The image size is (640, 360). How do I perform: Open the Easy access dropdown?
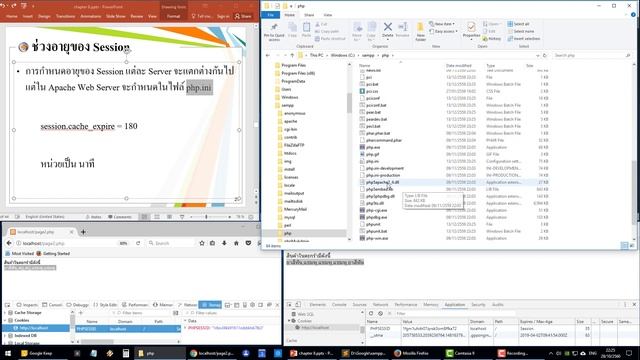point(443,31)
